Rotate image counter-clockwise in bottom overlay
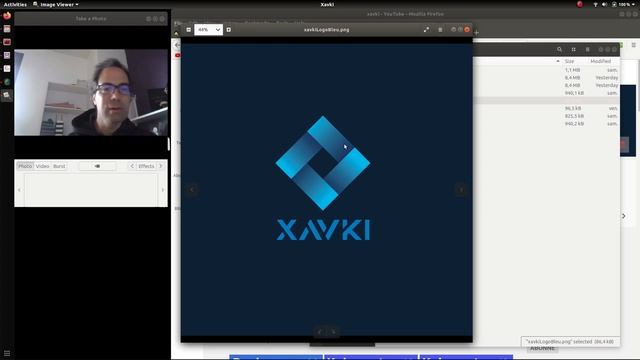The width and height of the screenshot is (640, 360). click(320, 332)
